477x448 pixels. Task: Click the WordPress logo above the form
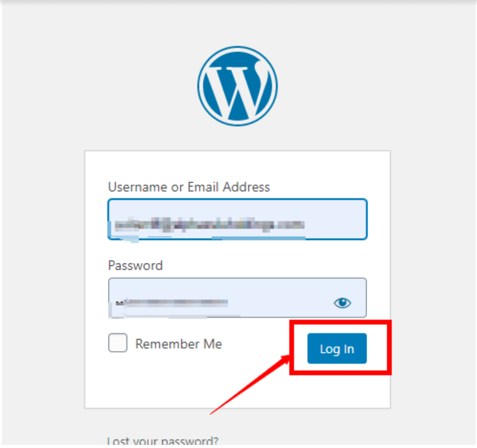pos(238,86)
